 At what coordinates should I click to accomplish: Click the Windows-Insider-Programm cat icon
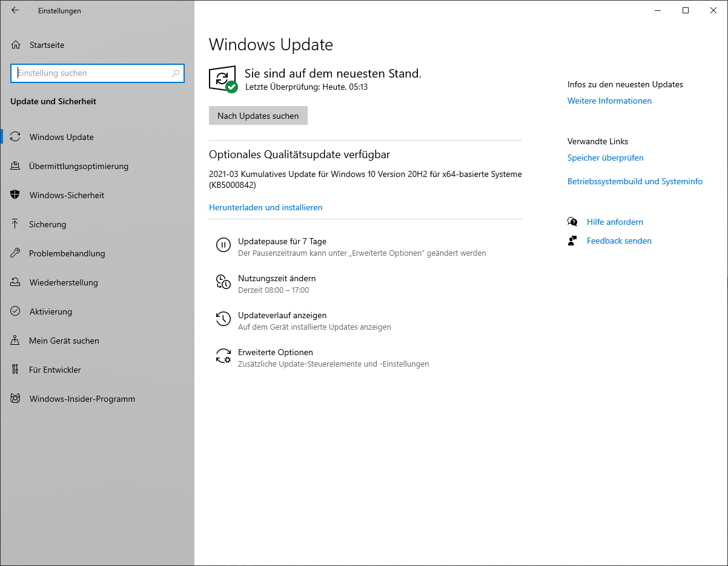[x=16, y=399]
